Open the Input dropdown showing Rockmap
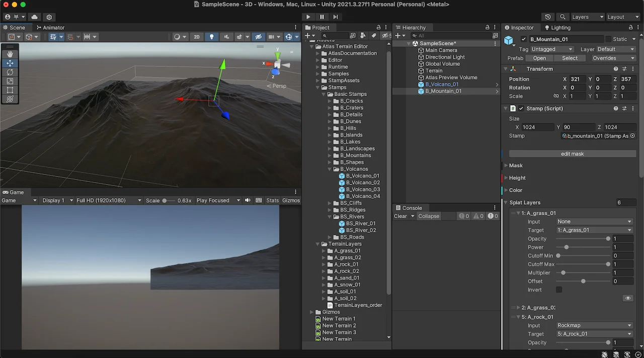Viewport: 644px width, 358px height. (x=594, y=325)
